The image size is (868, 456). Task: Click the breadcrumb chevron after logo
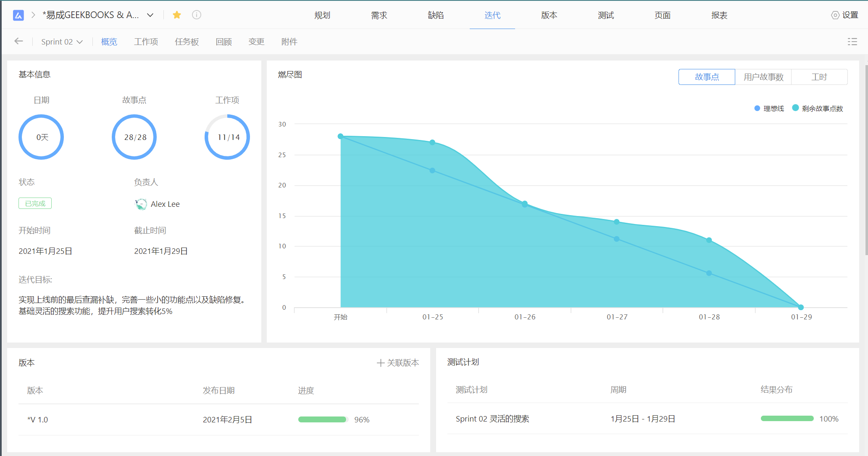[x=33, y=16]
